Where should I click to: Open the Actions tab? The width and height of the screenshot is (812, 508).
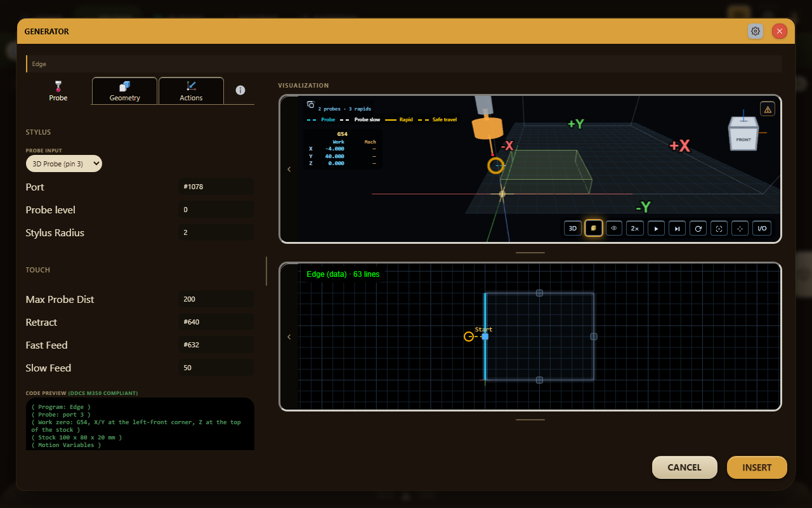coord(191,91)
